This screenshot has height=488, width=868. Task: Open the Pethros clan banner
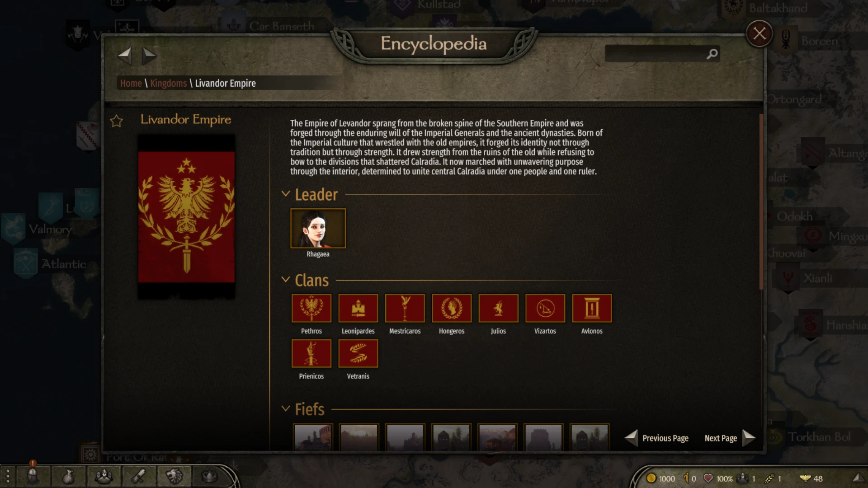tap(311, 308)
